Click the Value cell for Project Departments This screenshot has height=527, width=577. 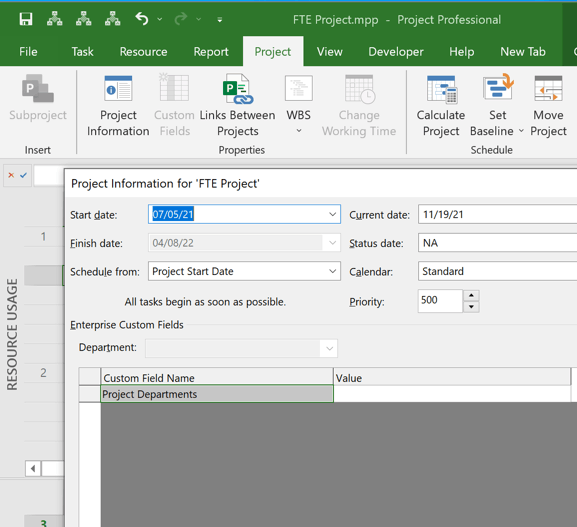click(452, 394)
